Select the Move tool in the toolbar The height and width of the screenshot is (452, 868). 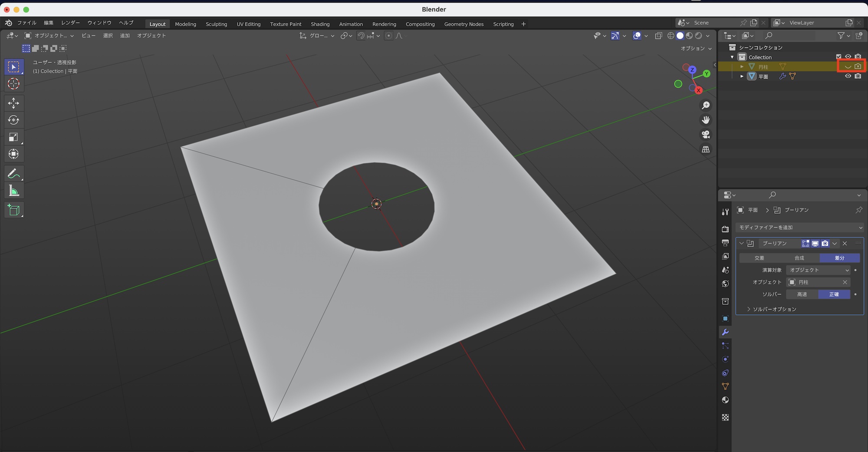[x=13, y=103]
